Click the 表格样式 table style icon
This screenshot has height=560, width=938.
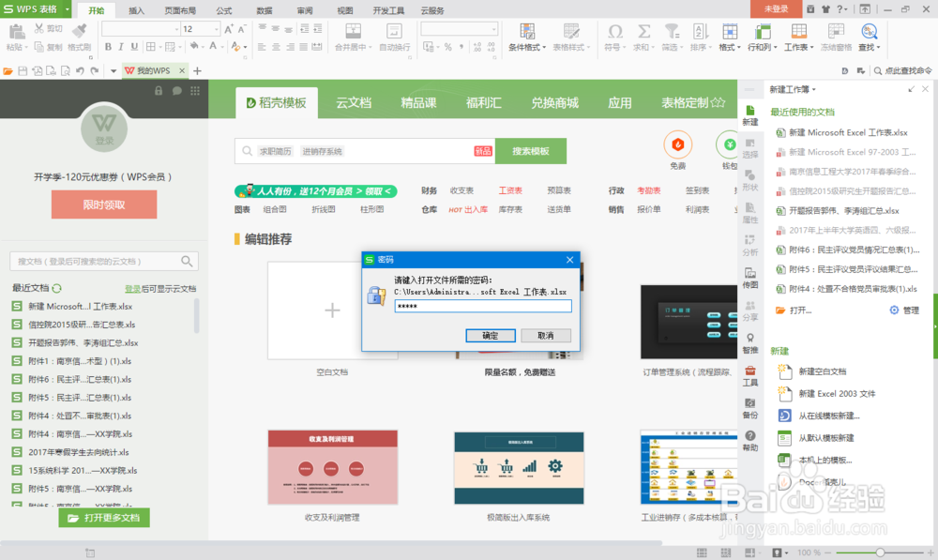571,31
